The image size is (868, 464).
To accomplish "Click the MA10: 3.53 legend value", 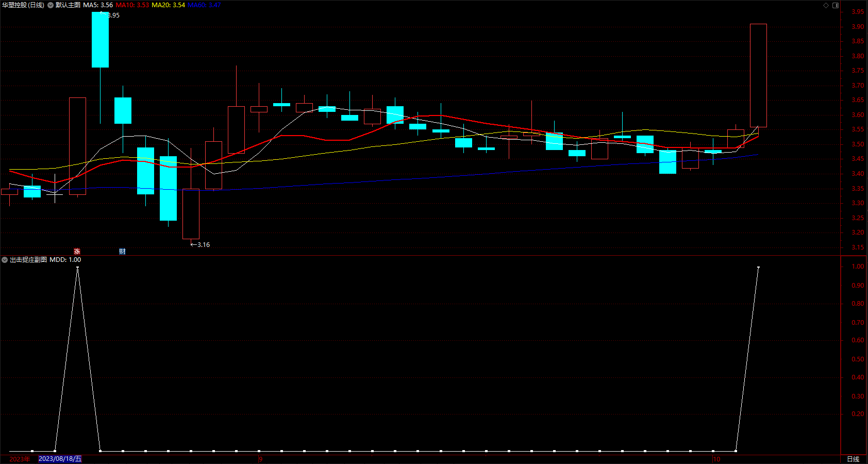I will [132, 5].
